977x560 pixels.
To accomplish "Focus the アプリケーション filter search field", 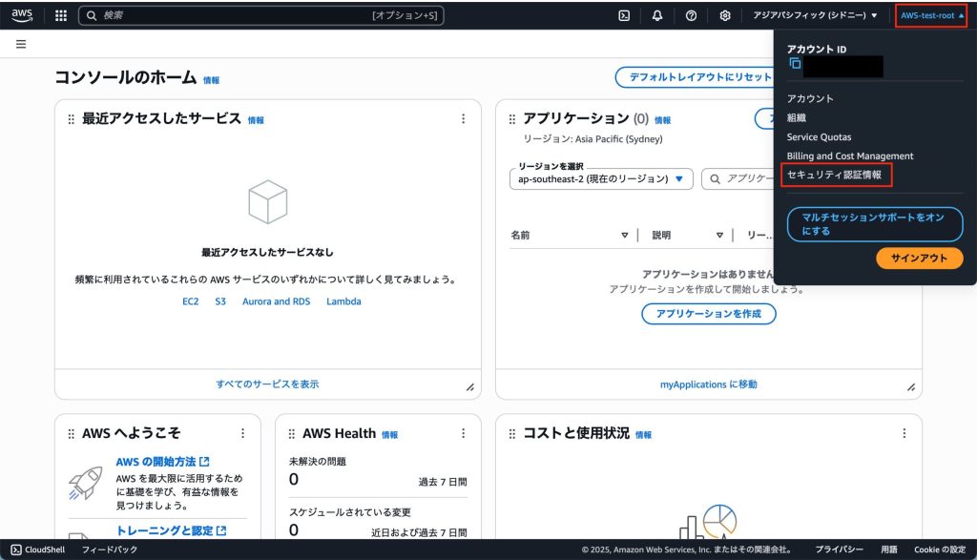I will coord(739,178).
